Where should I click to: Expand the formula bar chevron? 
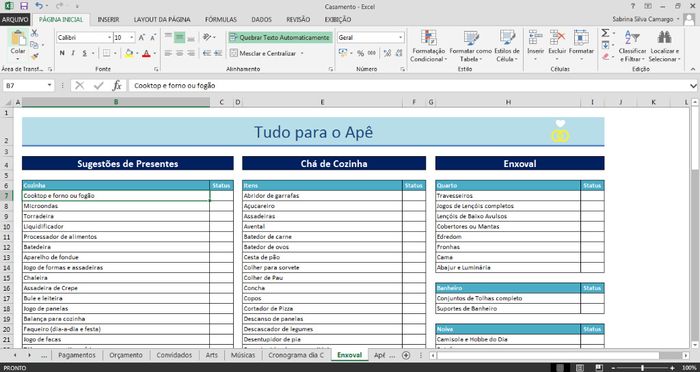[693, 85]
